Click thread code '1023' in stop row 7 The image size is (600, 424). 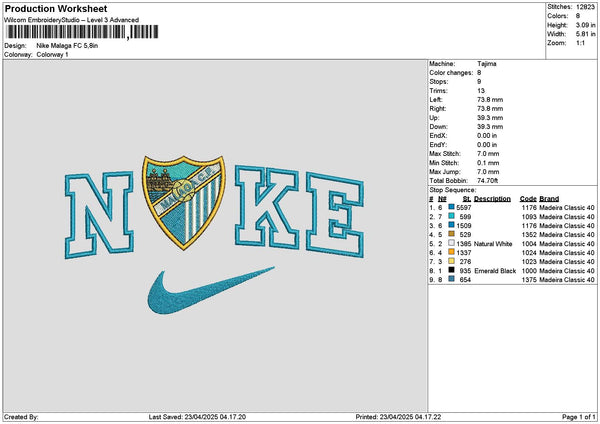[x=529, y=262]
